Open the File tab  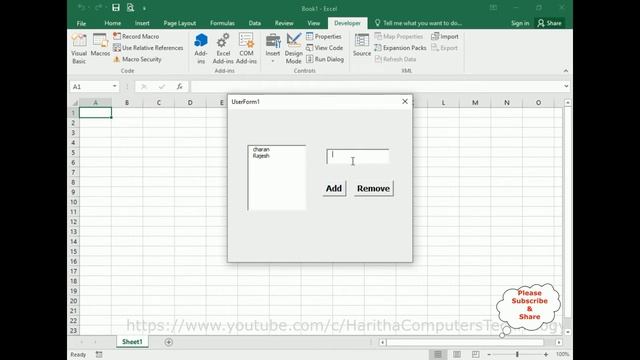tap(81, 23)
